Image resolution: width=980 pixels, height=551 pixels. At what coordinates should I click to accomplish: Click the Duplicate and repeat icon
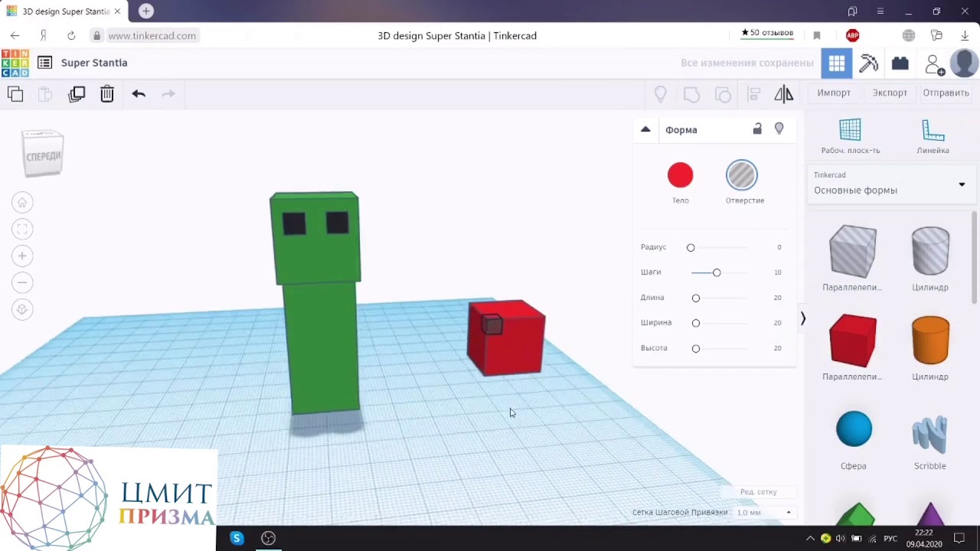pyautogui.click(x=77, y=93)
